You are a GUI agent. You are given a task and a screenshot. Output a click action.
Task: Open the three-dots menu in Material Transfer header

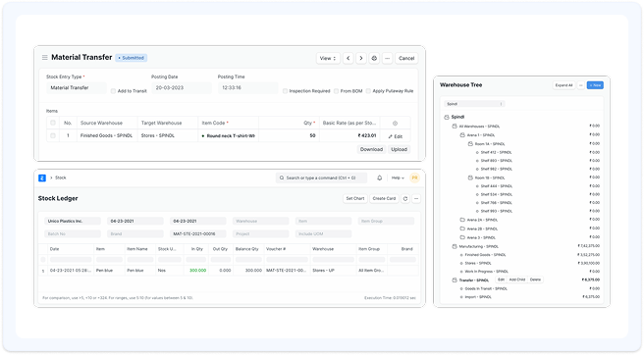(388, 58)
